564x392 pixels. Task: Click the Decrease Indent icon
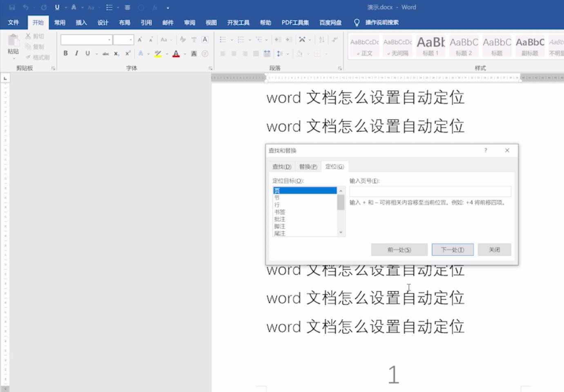pyautogui.click(x=278, y=40)
